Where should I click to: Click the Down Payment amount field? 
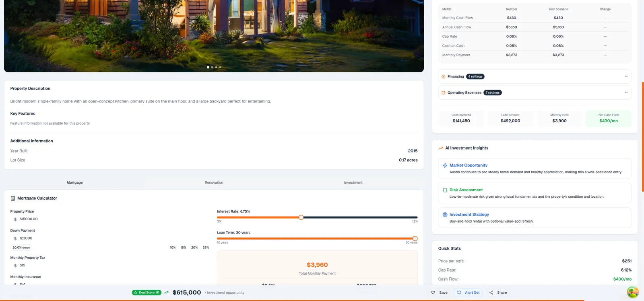pos(109,238)
